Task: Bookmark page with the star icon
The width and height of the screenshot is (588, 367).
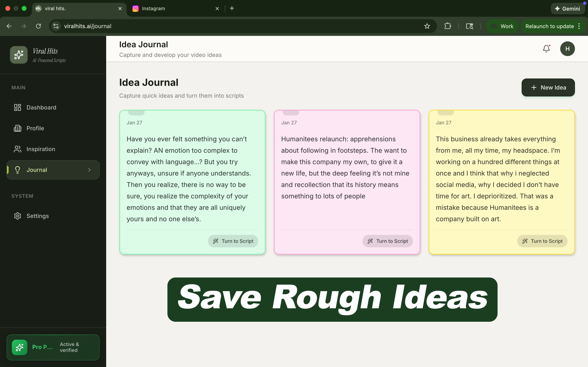Action: pos(427,26)
